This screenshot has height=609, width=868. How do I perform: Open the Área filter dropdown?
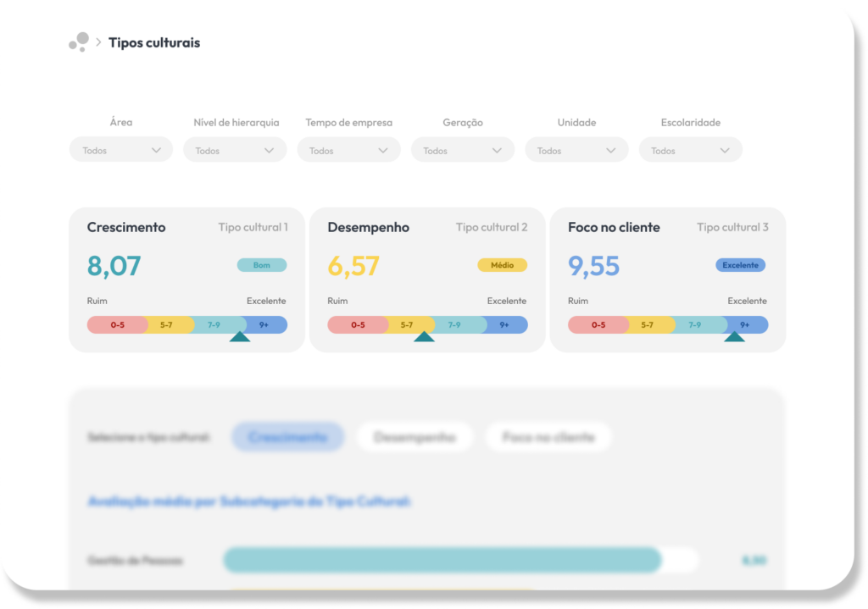121,150
